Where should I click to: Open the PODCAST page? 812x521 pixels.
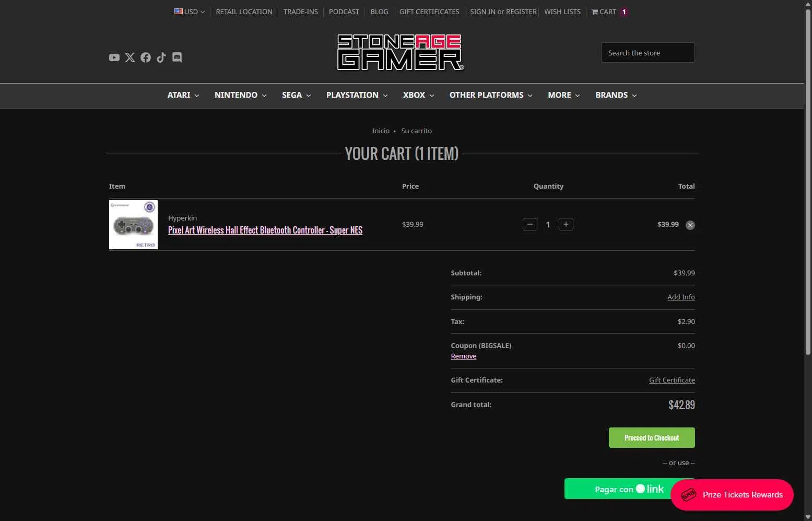pos(344,11)
